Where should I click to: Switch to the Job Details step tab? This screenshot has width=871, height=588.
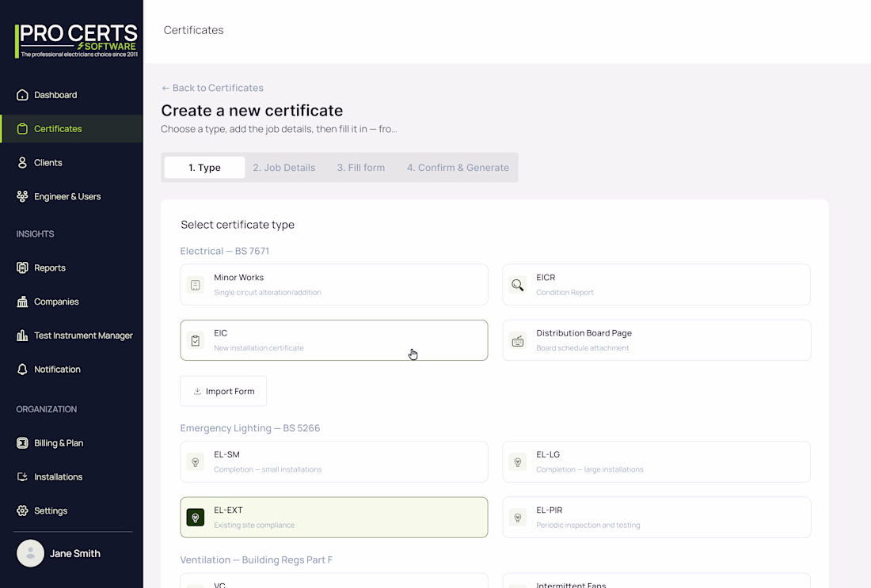[x=283, y=168]
